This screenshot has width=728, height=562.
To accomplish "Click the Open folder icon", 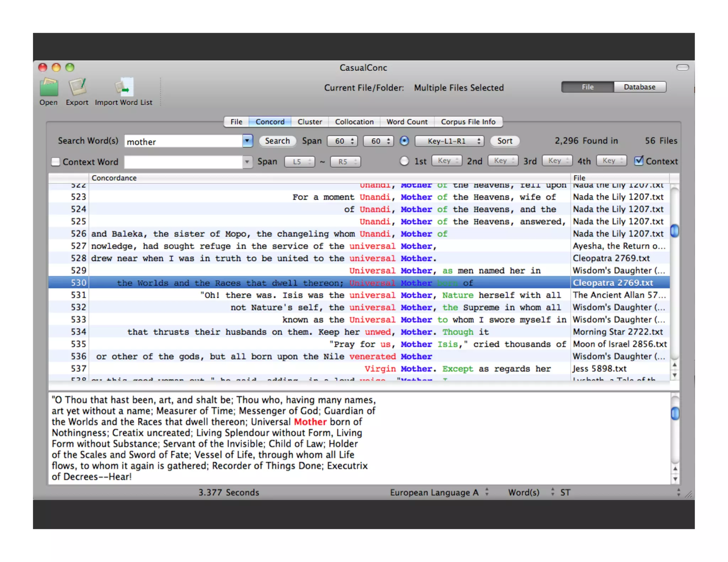I will tap(49, 88).
